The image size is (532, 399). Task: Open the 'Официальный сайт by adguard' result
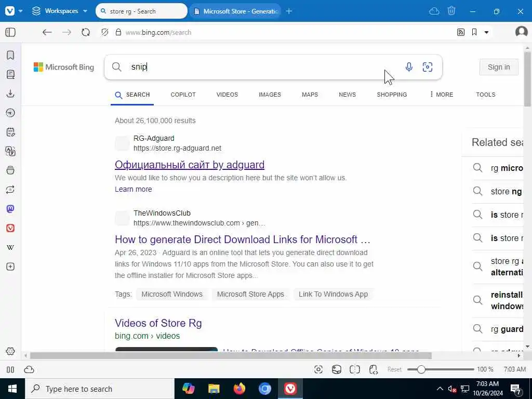(x=190, y=165)
